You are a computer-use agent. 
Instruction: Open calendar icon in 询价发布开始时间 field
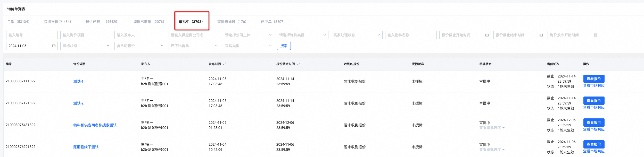click(x=595, y=35)
